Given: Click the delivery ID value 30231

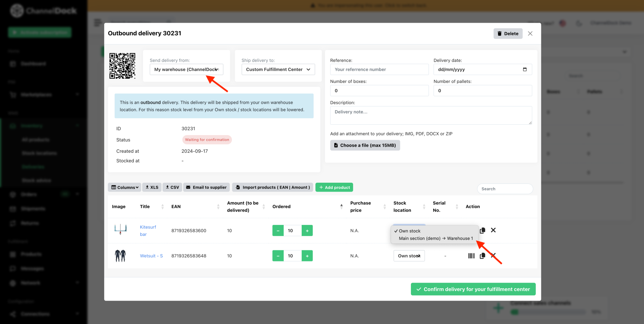Looking at the screenshot, I should [188, 129].
